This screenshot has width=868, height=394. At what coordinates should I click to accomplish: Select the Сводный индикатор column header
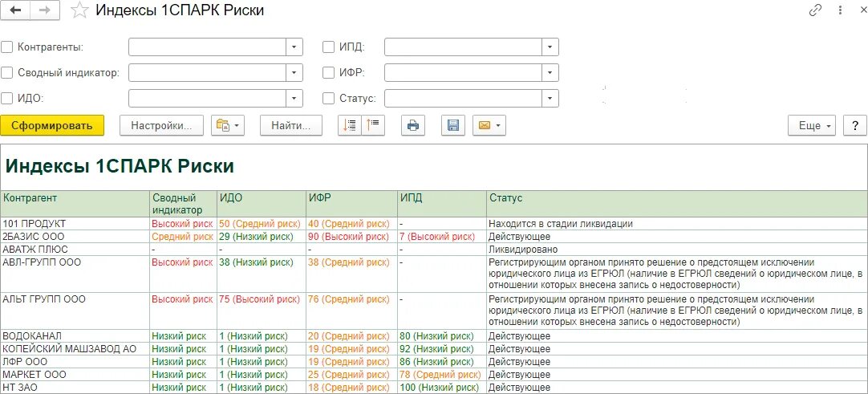tap(183, 204)
